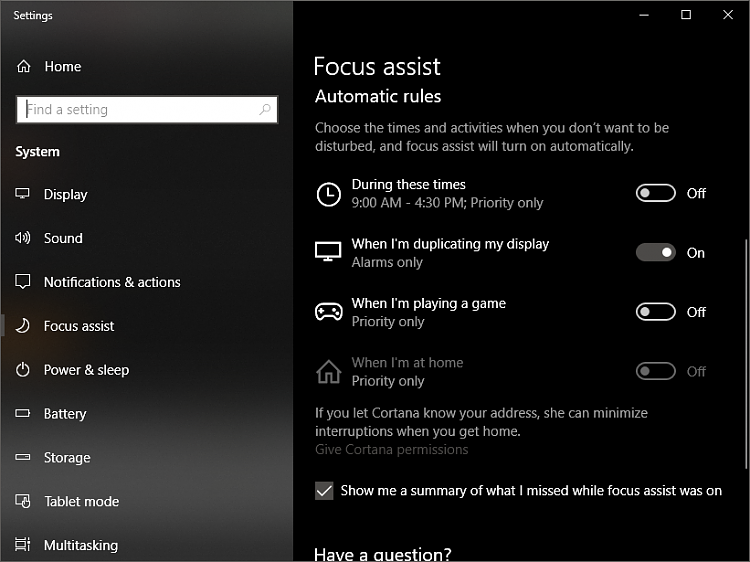Click the house icon for at home rule
Viewport: 750px width, 562px height.
pyautogui.click(x=329, y=372)
